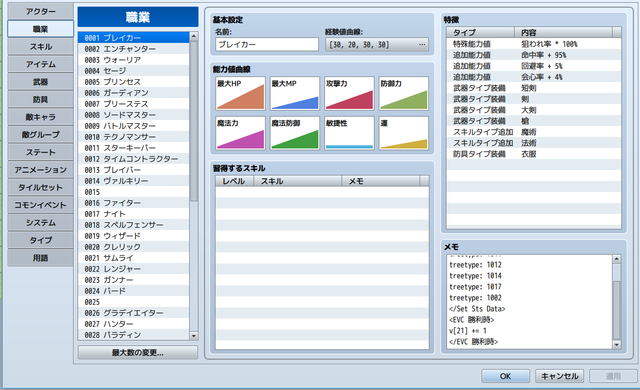640x390 pixels.
Task: Select class 0028 パラディン
Action: pos(133,335)
